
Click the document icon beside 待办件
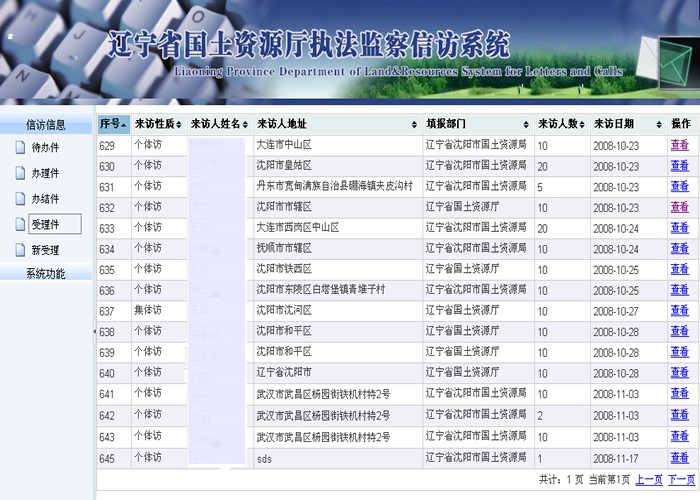tap(20, 147)
